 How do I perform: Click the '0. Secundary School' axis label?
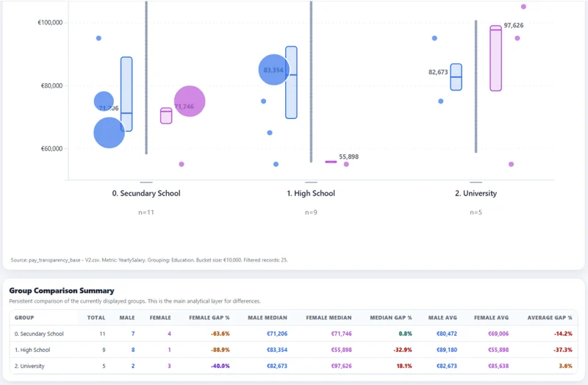coord(146,193)
